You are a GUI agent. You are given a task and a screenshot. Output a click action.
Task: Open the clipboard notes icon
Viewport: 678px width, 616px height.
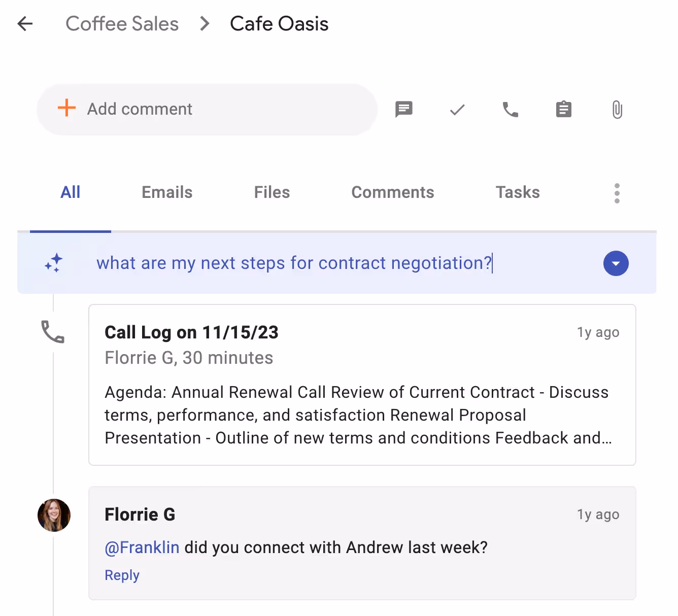pos(564,109)
